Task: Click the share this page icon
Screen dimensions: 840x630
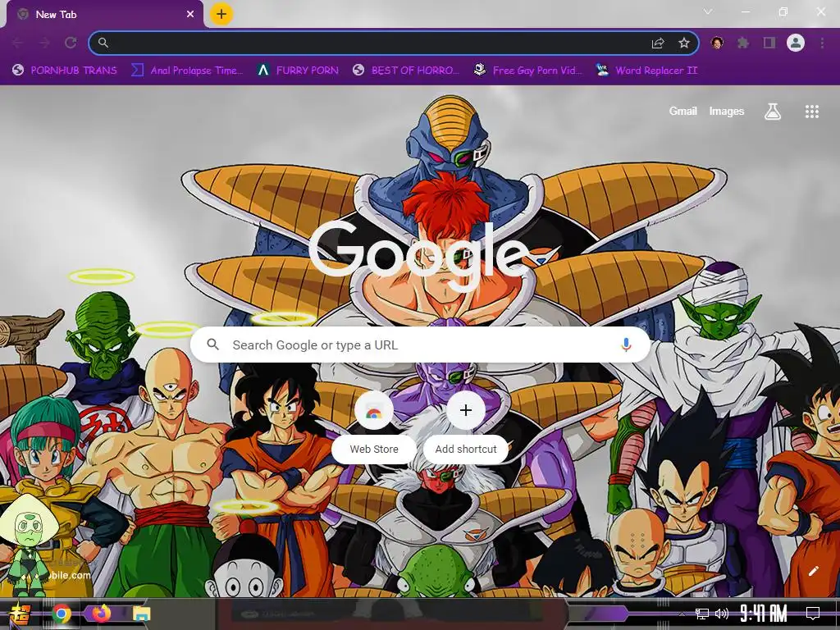Action: coord(657,43)
